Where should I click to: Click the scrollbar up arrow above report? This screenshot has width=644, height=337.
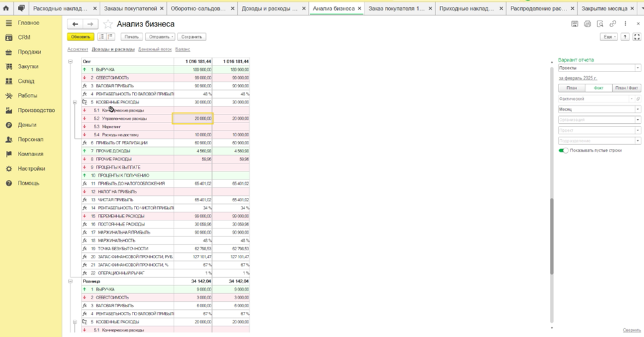[552, 62]
